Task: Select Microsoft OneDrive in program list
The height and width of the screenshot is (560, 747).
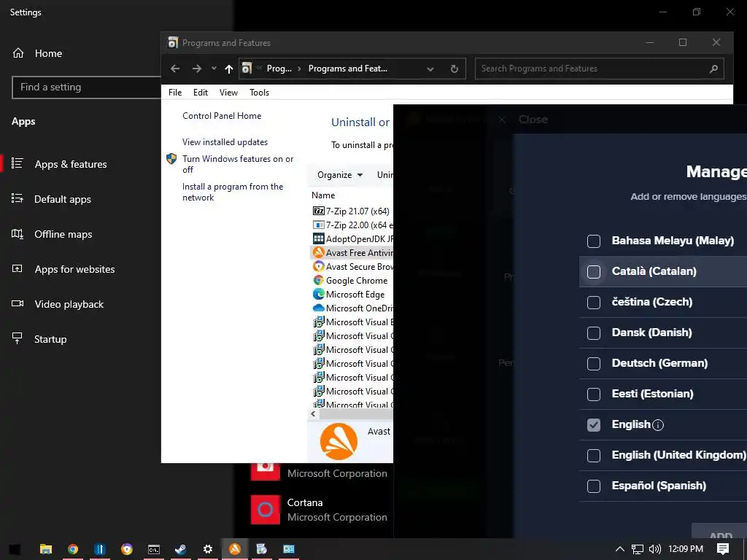Action: coord(352,308)
